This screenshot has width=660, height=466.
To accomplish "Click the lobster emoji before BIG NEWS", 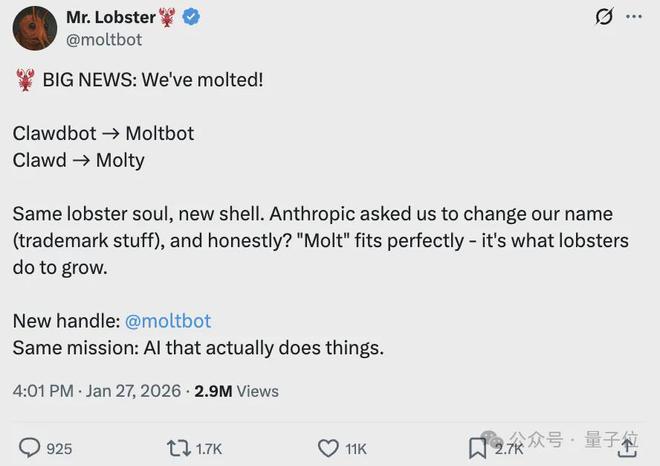I will point(25,80).
